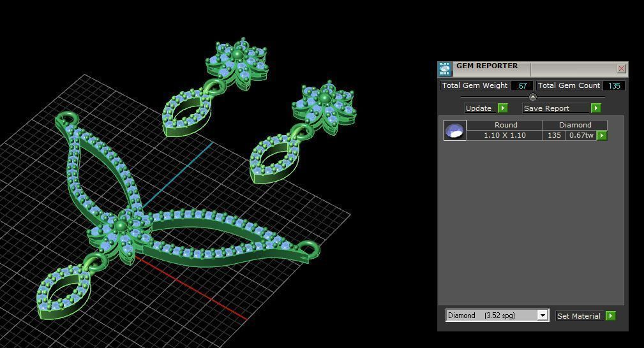The image size is (644, 348).
Task: Click the Update button label
Action: tap(479, 108)
